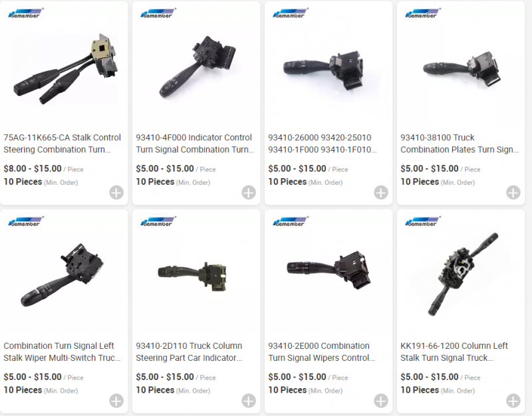Click oemember logo on 93410-38100 card
The width and height of the screenshot is (532, 416).
click(x=422, y=13)
